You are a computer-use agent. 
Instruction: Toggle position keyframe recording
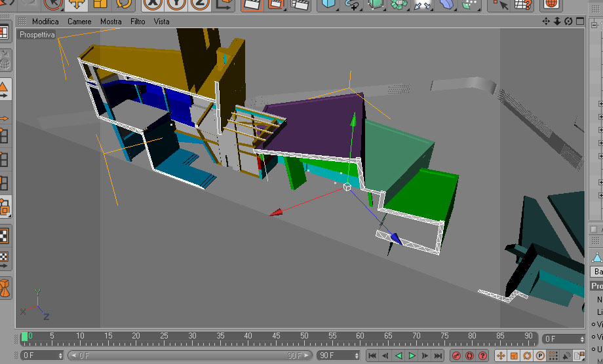(501, 355)
